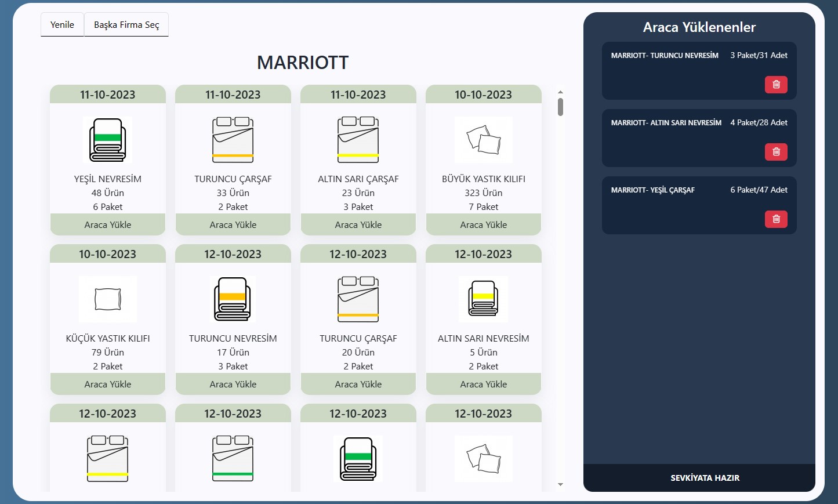Screen dimensions: 838x504
Task: Click the green duvet icon in bottom row
Action: coord(358,459)
